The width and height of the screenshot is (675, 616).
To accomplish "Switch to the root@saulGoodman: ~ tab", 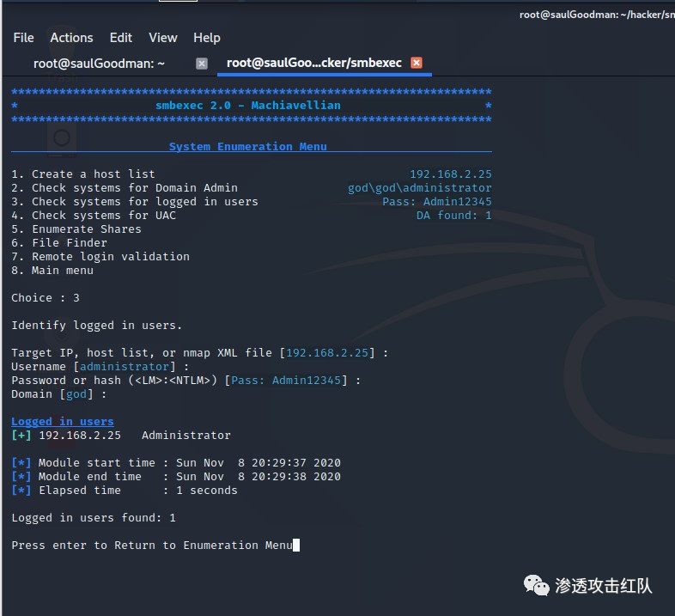I will click(x=99, y=63).
